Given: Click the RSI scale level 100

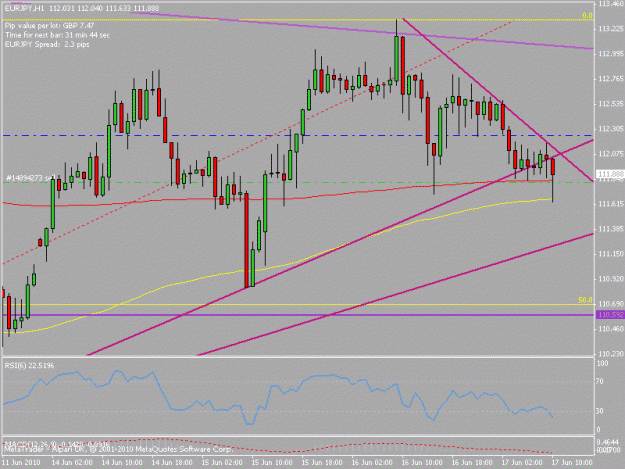Looking at the screenshot, I should pyautogui.click(x=603, y=363).
